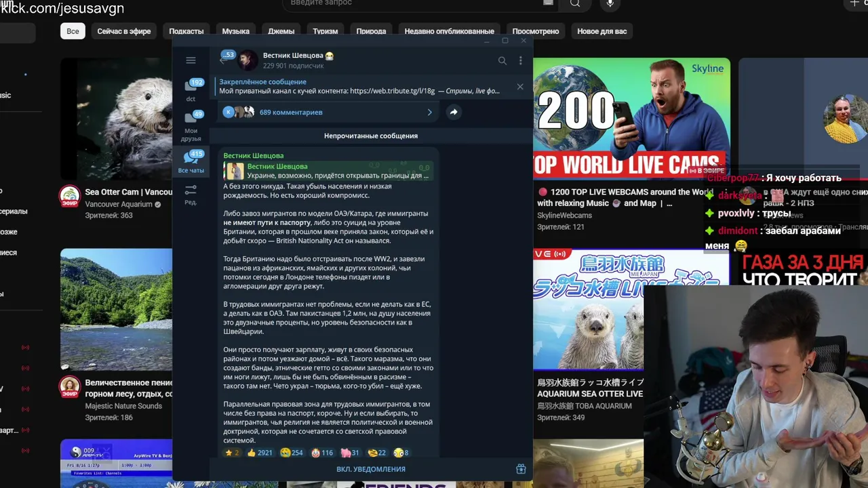Open the Мои друзья chat folder
Image resolution: width=868 pixels, height=488 pixels.
[191, 126]
